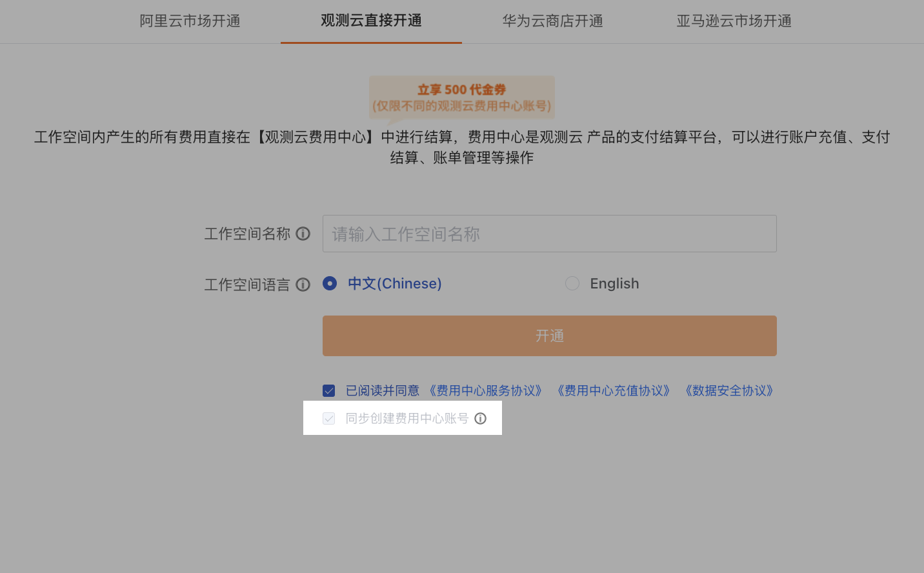The height and width of the screenshot is (573, 924).
Task: Click the 工作空间名称 info icon
Action: pyautogui.click(x=303, y=234)
